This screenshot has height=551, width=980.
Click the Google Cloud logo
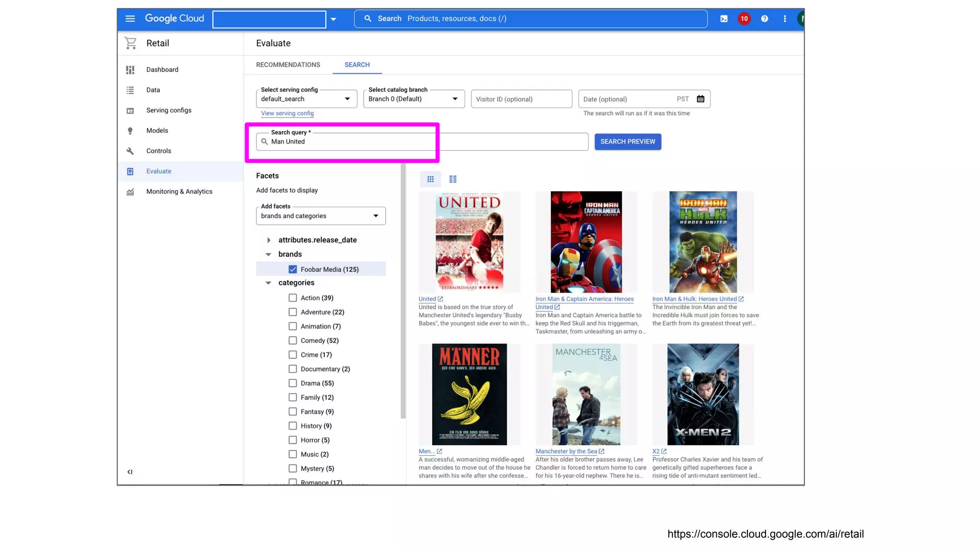174,19
